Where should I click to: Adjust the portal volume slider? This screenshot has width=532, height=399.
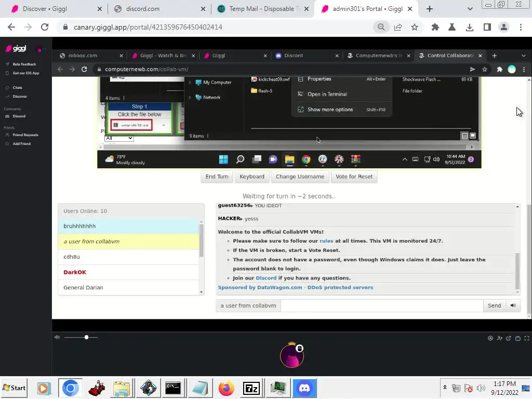81,337
